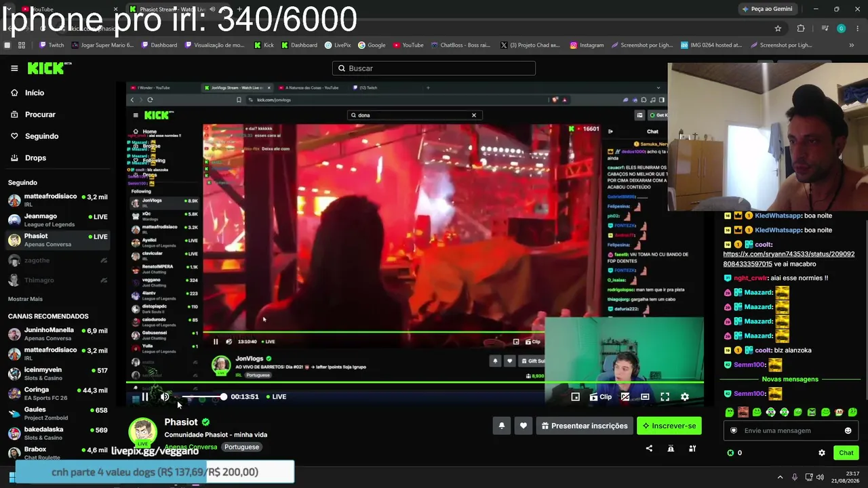The height and width of the screenshot is (488, 868).
Task: Open the report channel icon
Action: [671, 448]
